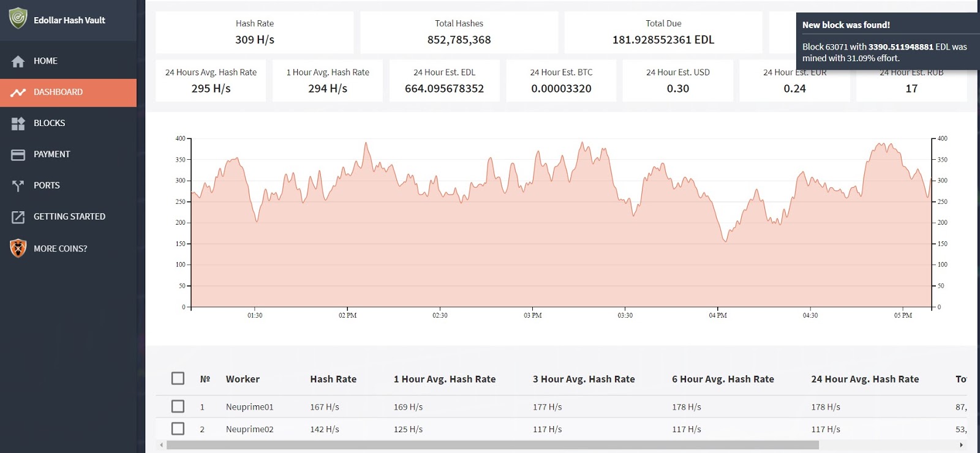Click the Total Due 181.928552361 EDL value
The image size is (980, 453).
point(663,40)
